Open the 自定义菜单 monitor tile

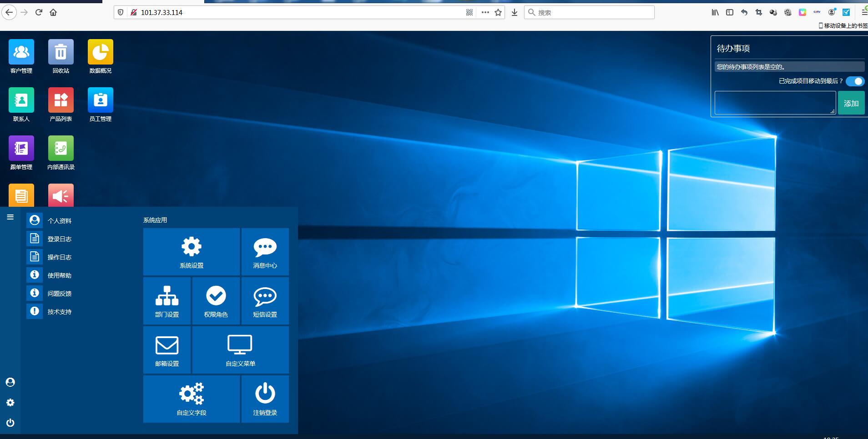click(241, 350)
